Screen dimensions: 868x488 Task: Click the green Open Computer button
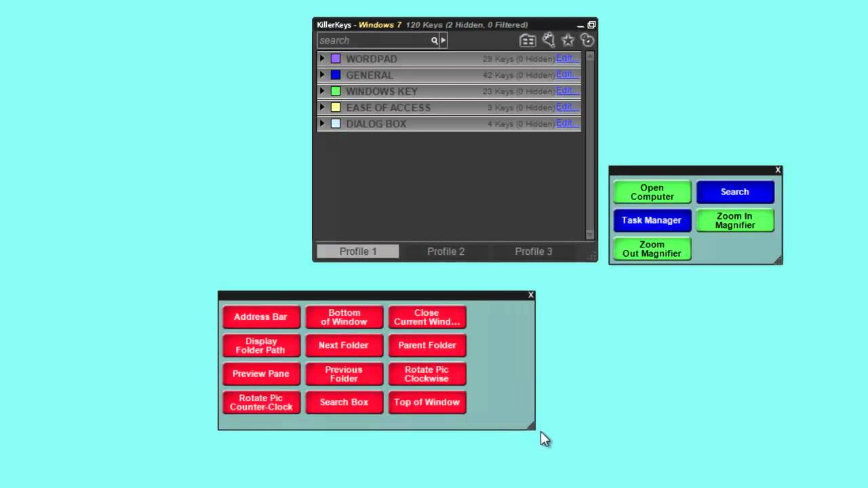coord(652,192)
